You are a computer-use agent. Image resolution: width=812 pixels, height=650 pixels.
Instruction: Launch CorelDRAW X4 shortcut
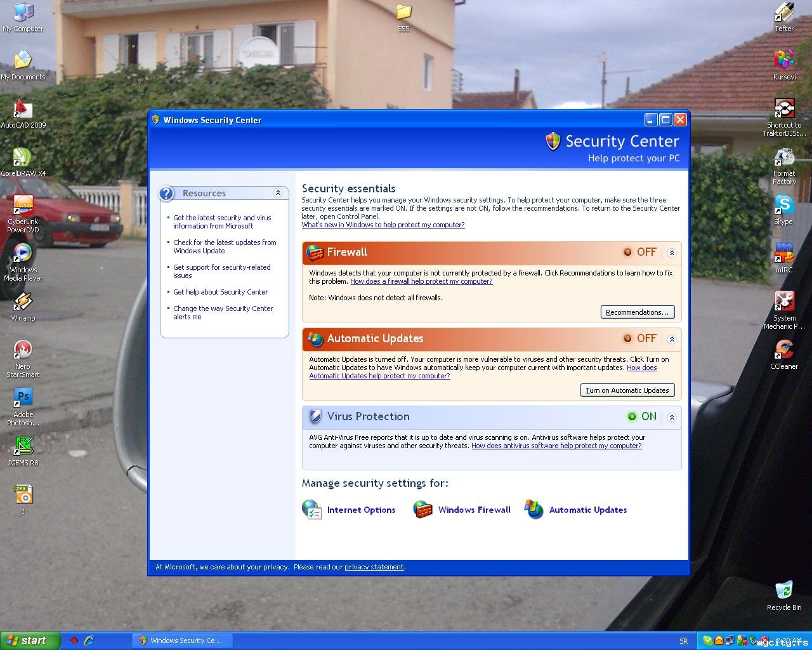23,162
